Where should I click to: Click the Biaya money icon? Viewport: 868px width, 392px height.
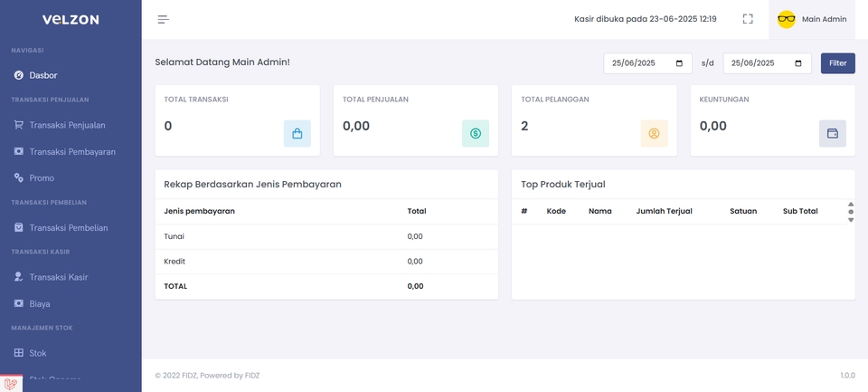click(x=19, y=303)
